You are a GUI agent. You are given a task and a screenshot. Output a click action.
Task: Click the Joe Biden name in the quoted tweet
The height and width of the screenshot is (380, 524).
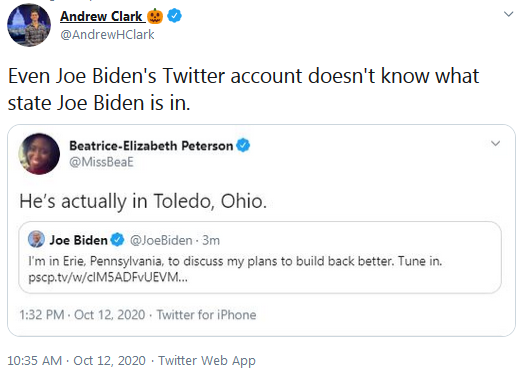[79, 240]
